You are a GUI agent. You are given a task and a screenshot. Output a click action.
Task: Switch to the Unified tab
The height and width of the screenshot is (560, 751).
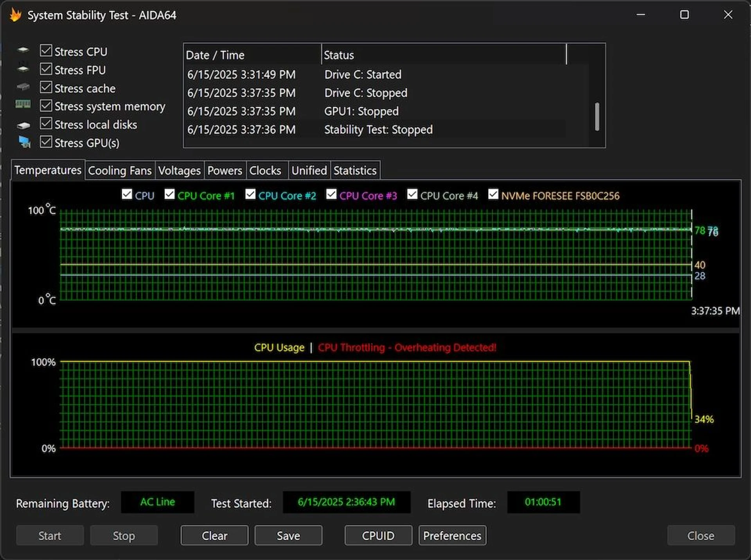coord(309,171)
